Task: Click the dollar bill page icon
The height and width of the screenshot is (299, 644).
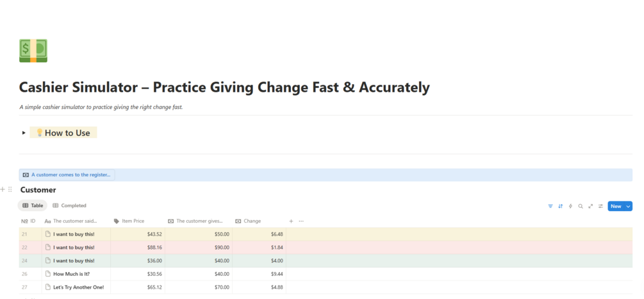Action: (x=33, y=51)
